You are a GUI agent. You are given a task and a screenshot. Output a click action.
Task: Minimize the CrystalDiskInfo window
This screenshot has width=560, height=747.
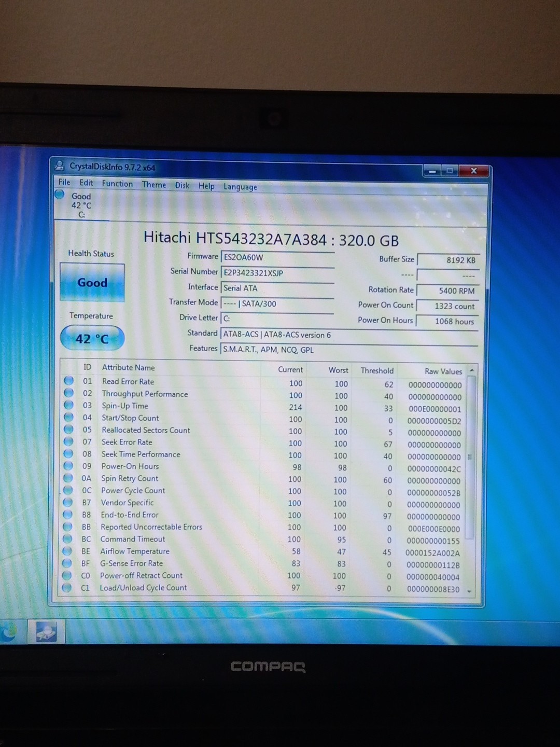(432, 171)
